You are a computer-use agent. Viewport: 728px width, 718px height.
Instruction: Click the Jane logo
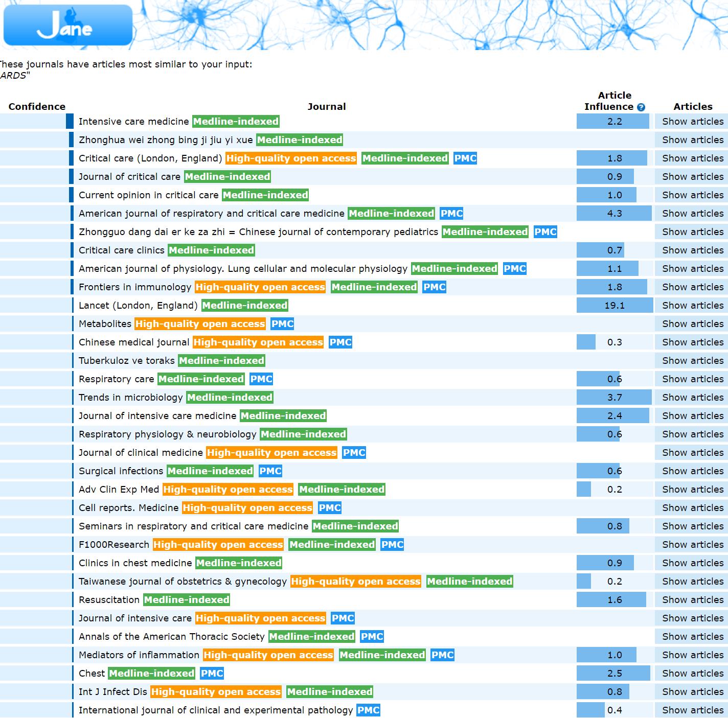67,26
